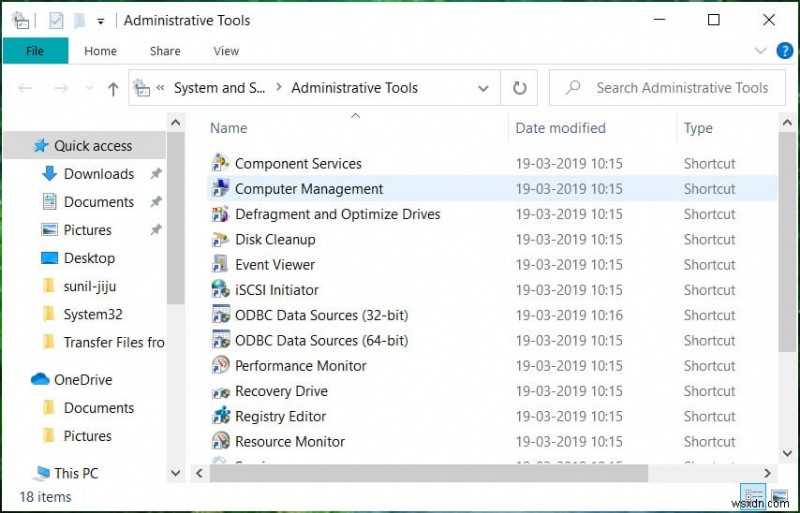Image resolution: width=800 pixels, height=513 pixels.
Task: Go up one folder level
Action: pyautogui.click(x=113, y=88)
